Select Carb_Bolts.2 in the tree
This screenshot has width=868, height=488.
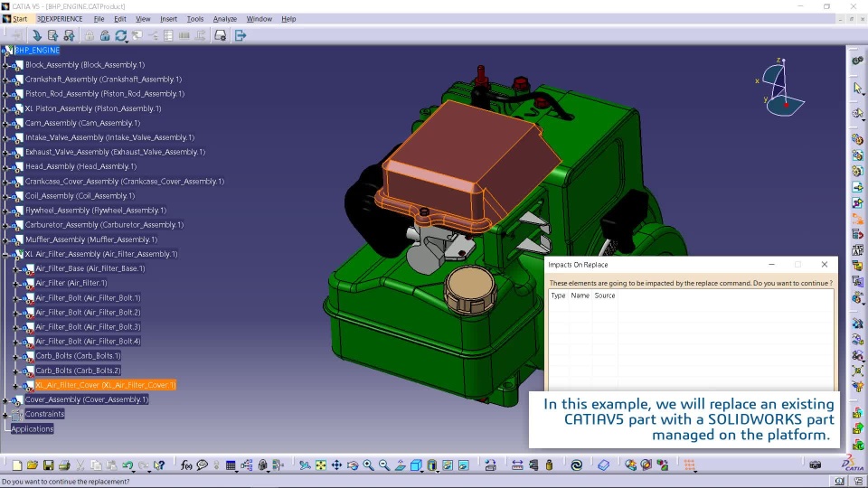tap(78, 371)
